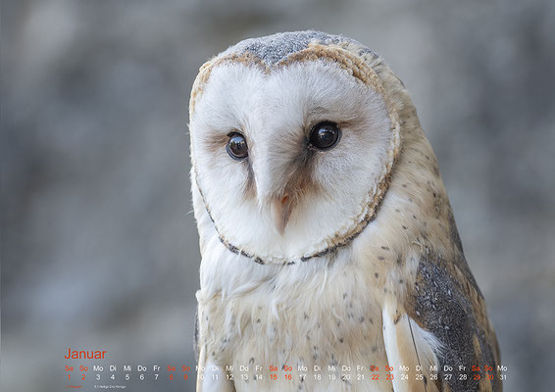Select date 31 in the calendar strip
Viewport: 555px width, 392px height.
pyautogui.click(x=503, y=377)
